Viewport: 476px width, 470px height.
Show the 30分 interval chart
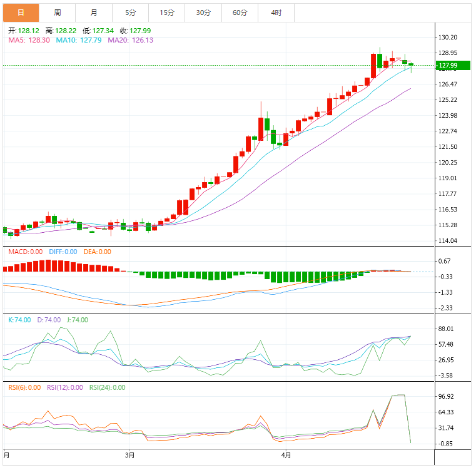(203, 13)
